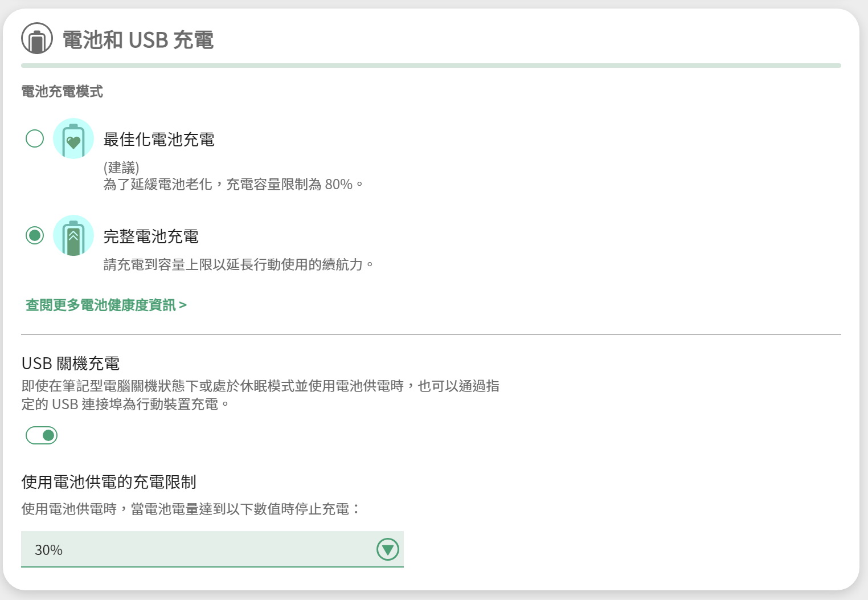Image resolution: width=868 pixels, height=600 pixels.
Task: Click the full battery icon with up arrows
Action: point(73,235)
